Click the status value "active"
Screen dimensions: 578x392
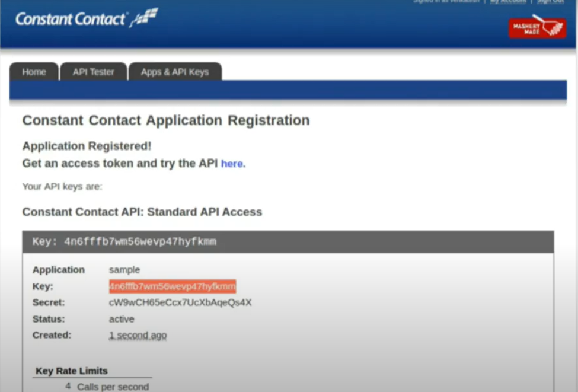122,319
